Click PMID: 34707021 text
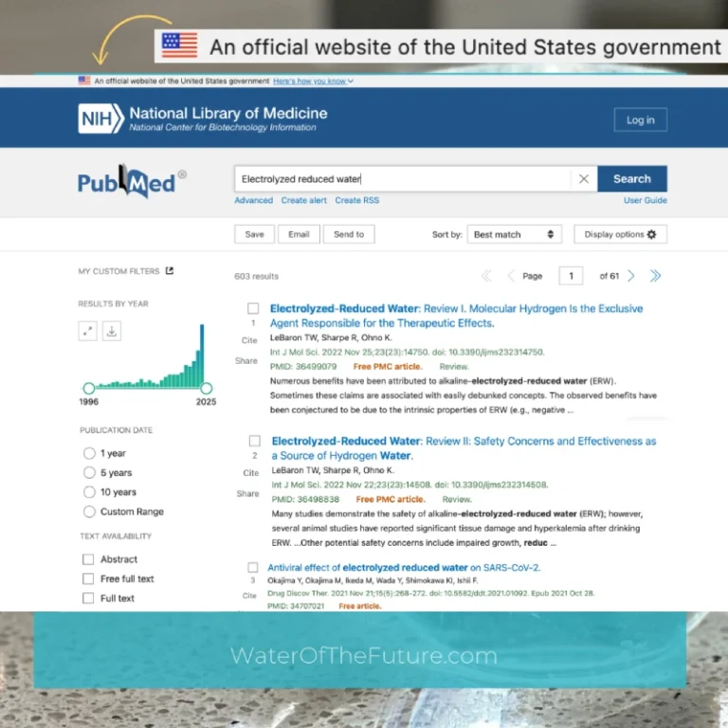This screenshot has height=728, width=728. pos(296,606)
